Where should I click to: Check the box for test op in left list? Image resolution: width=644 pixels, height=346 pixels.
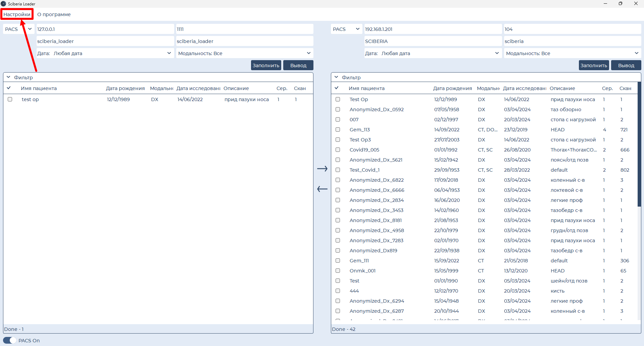coord(10,99)
